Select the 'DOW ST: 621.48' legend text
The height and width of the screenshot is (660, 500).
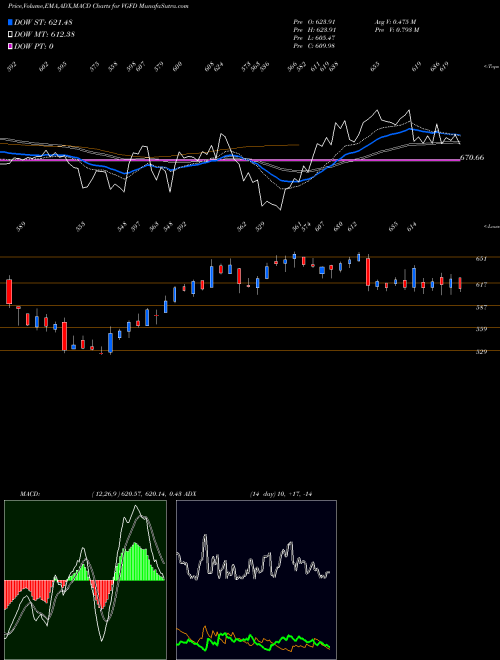click(x=43, y=22)
